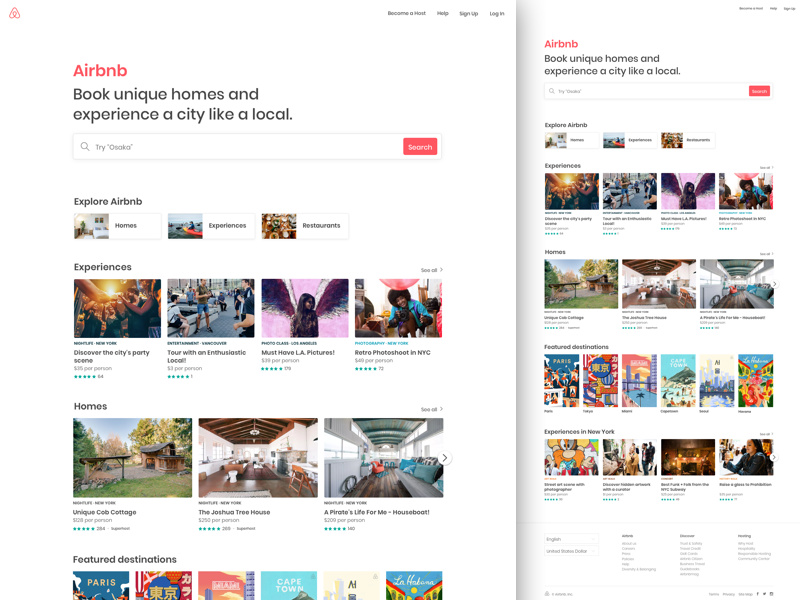Open the Discover the city's party scene photo

click(117, 308)
